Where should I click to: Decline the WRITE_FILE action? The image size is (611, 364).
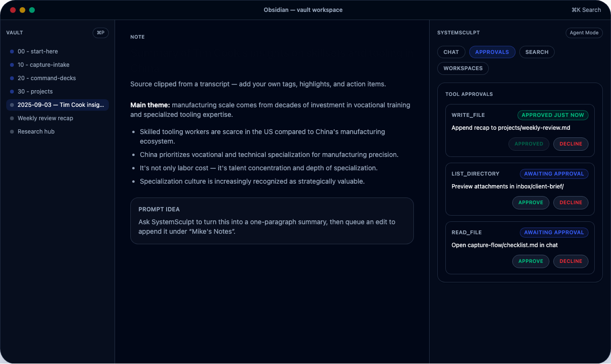571,144
